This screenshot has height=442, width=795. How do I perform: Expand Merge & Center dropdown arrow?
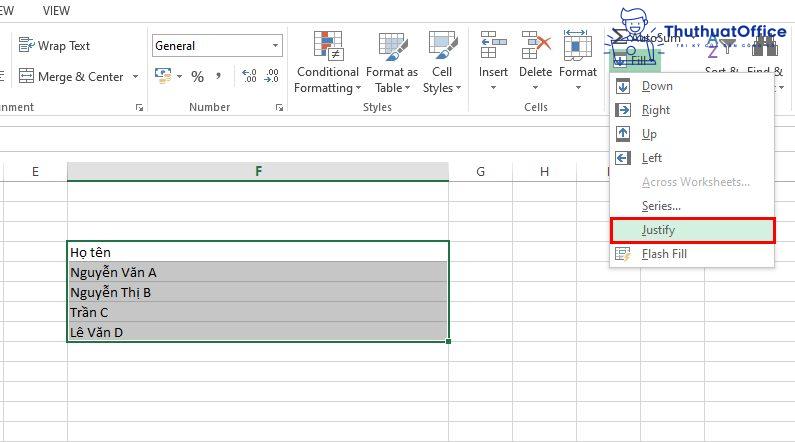(x=135, y=77)
